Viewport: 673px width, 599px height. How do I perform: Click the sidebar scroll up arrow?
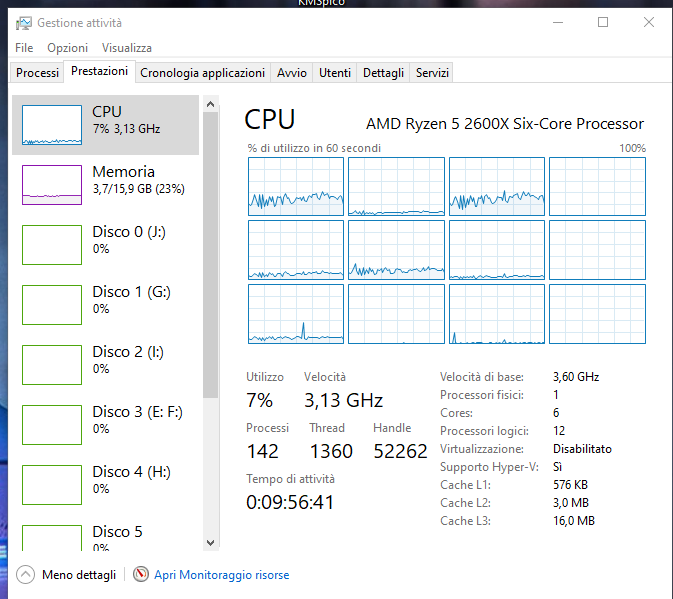click(x=210, y=104)
